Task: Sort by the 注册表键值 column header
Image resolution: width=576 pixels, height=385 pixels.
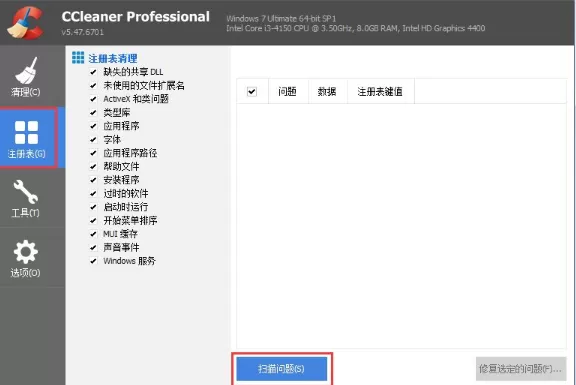Action: pos(381,91)
